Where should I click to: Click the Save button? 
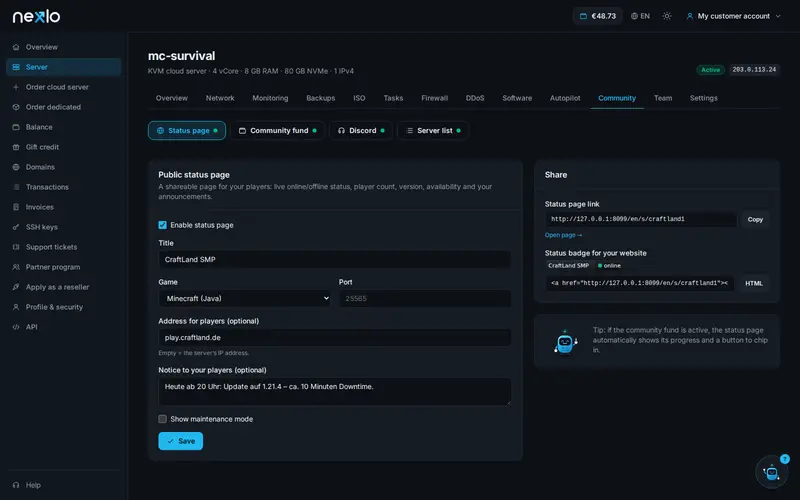[x=181, y=441]
